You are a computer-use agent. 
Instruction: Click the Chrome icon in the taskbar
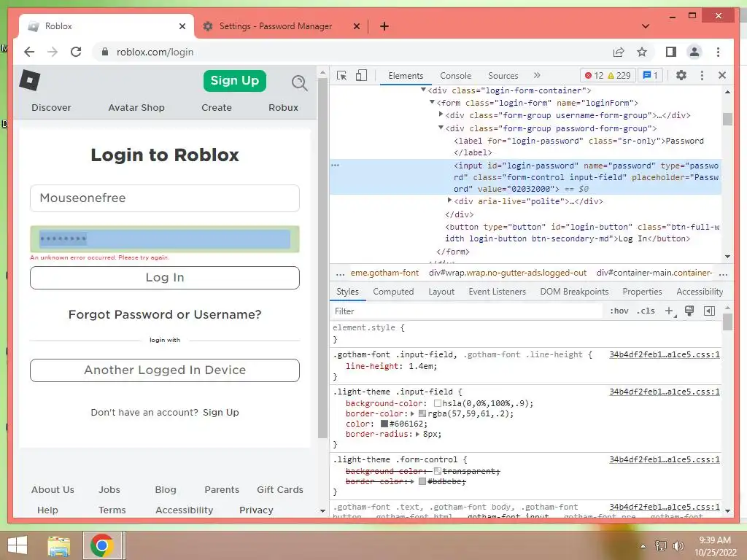click(x=101, y=545)
